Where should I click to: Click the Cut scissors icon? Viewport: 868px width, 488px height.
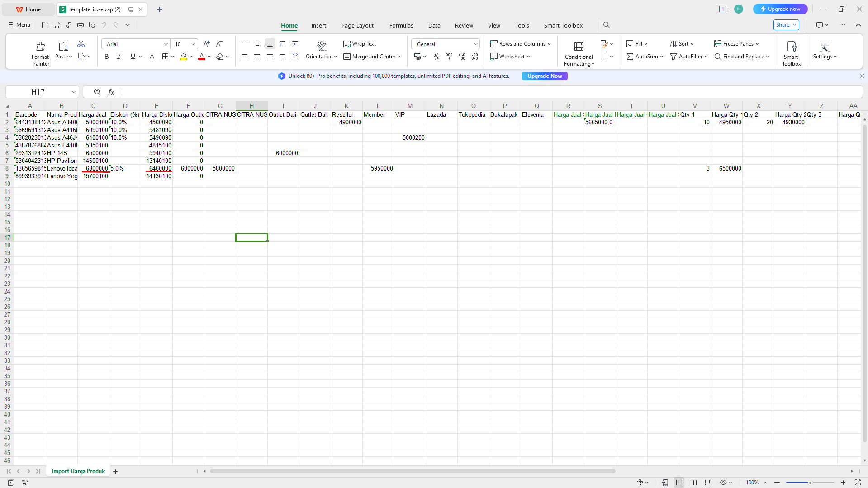[x=81, y=44]
